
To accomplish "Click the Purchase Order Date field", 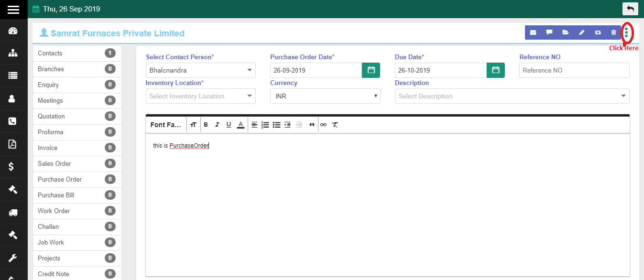I will [316, 70].
